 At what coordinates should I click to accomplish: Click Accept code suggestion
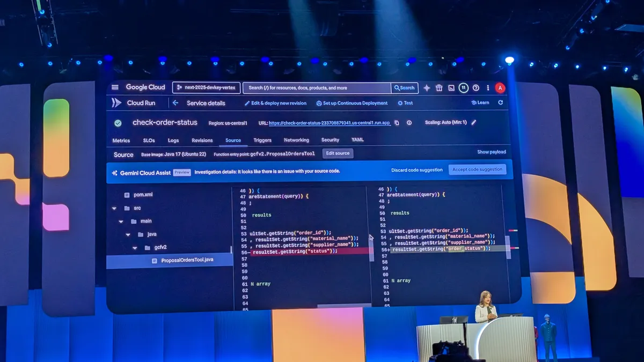click(477, 169)
